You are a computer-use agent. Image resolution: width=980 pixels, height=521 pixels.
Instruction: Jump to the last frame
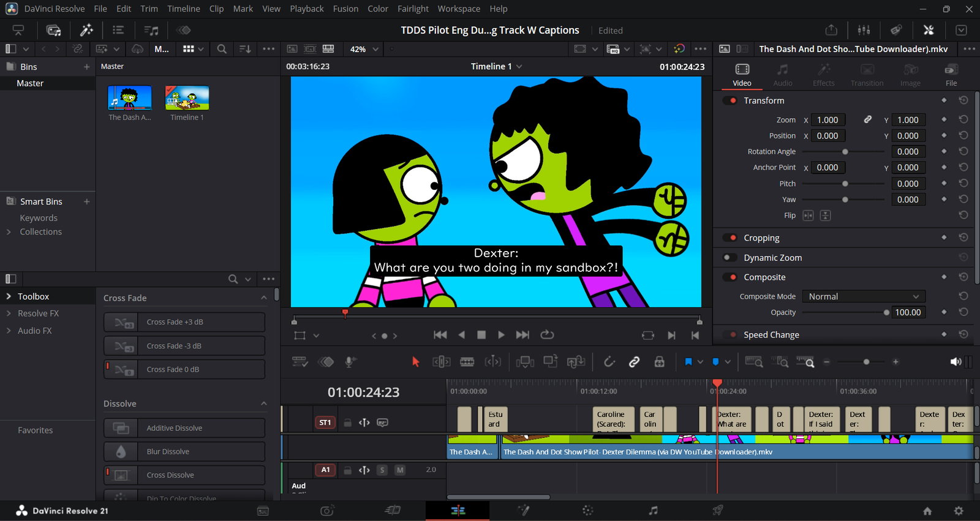coord(522,335)
